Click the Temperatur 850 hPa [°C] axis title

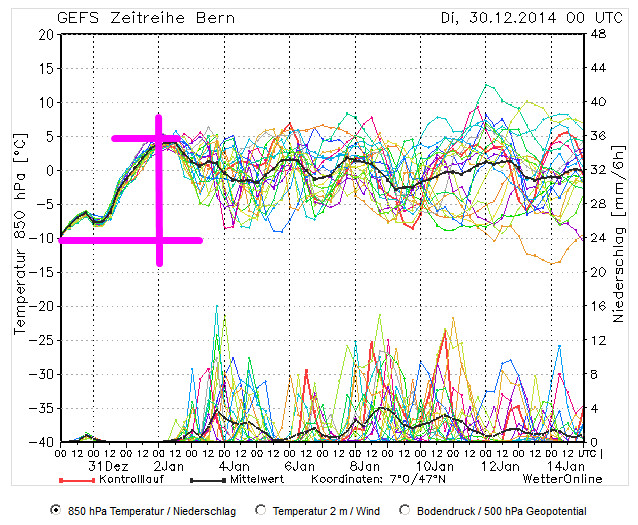[x=19, y=238]
